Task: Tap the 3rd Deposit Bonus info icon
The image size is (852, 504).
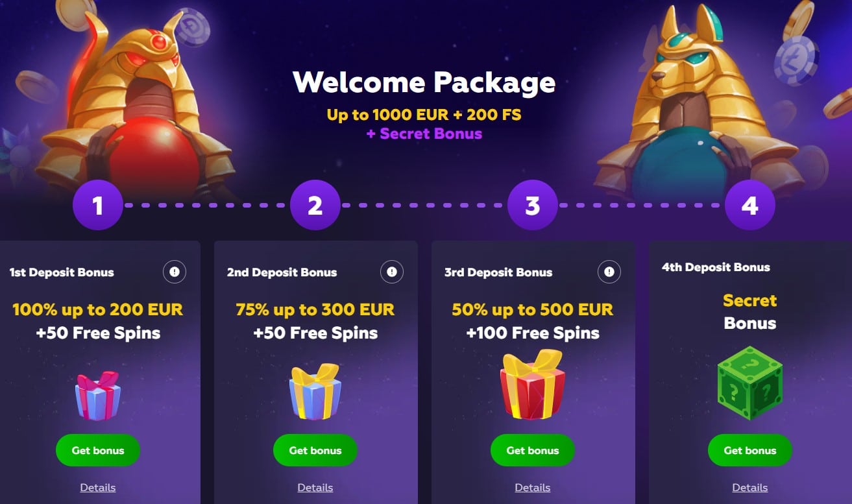Action: click(609, 272)
